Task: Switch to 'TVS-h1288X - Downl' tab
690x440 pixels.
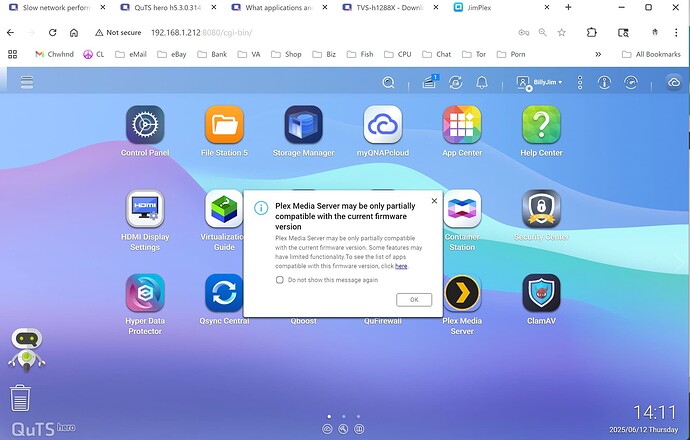Action: click(389, 7)
